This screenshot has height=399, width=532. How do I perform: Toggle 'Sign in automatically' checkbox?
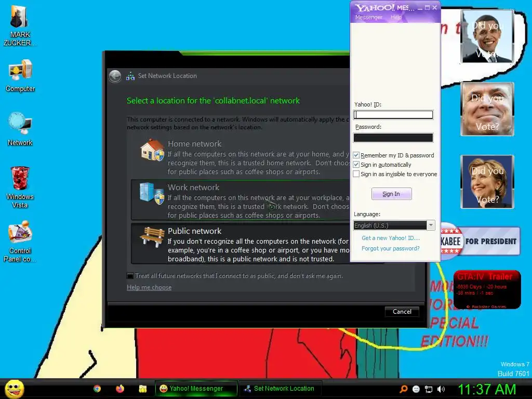point(356,165)
